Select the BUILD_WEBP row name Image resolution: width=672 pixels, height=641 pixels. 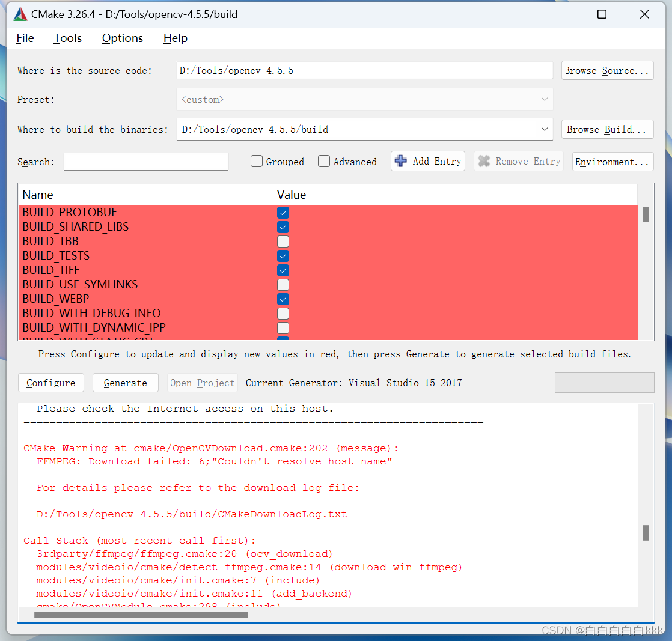coord(56,299)
